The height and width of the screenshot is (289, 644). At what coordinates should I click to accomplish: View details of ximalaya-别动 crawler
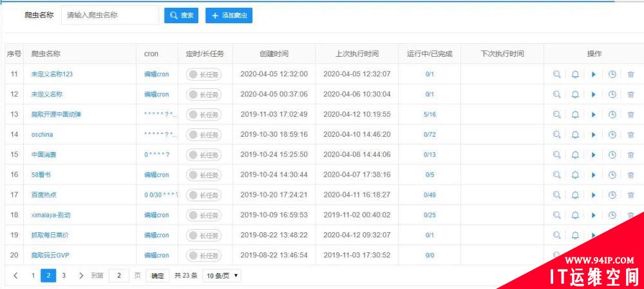click(556, 215)
